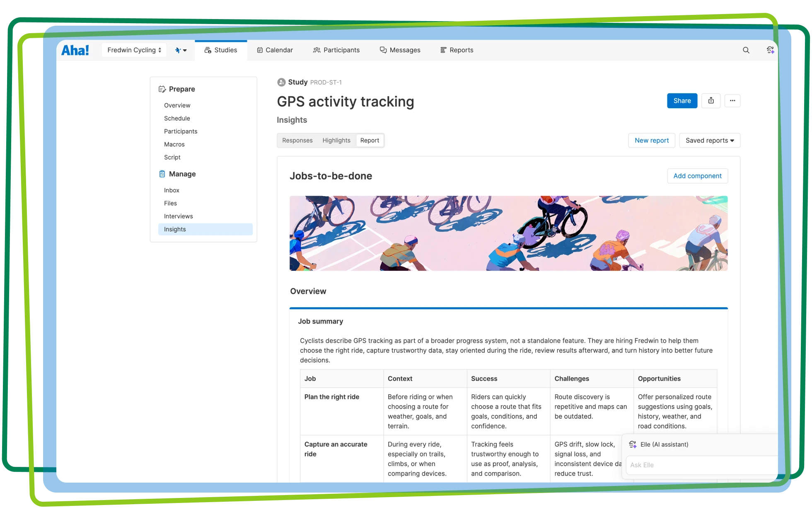Open the Fredwin Cycling workspace switcher
Image resolution: width=812 pixels, height=510 pixels.
[134, 50]
